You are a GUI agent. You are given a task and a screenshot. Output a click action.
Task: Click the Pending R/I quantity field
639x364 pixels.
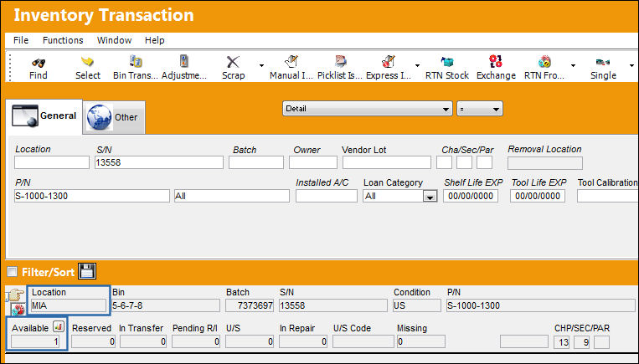tap(196, 341)
